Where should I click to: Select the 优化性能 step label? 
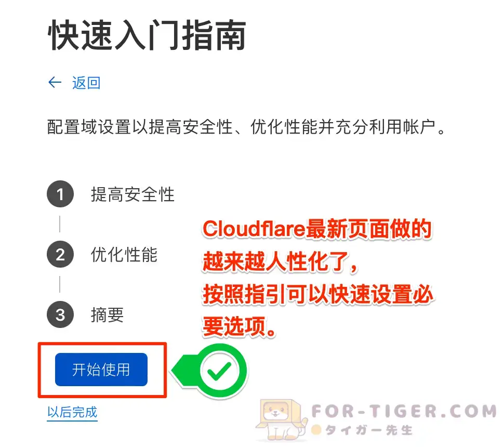coord(124,254)
